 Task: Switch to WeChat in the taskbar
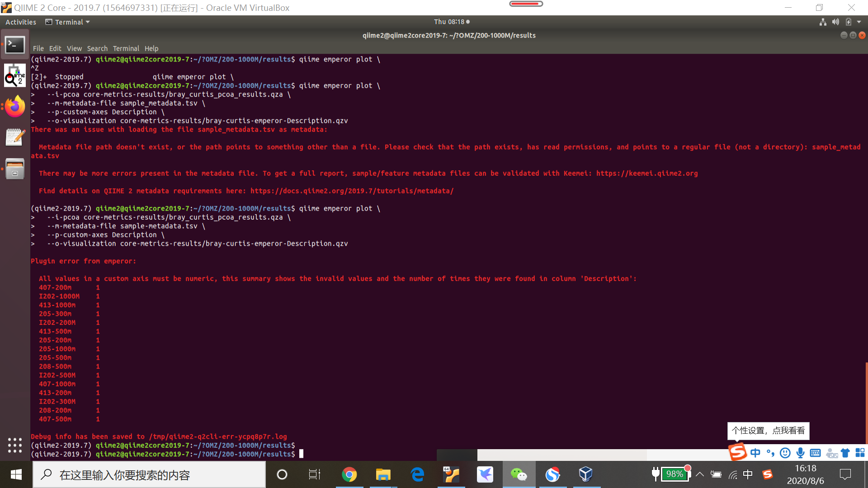coord(519,474)
